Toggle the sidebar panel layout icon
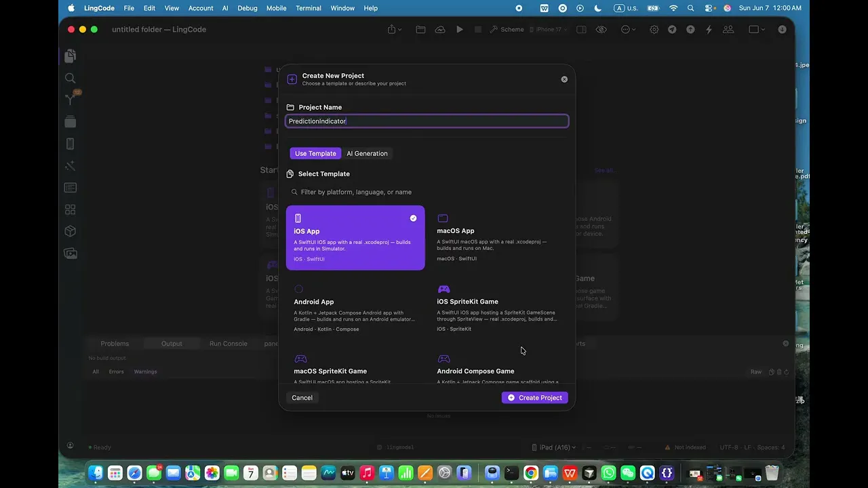The height and width of the screenshot is (488, 868). pos(581,29)
